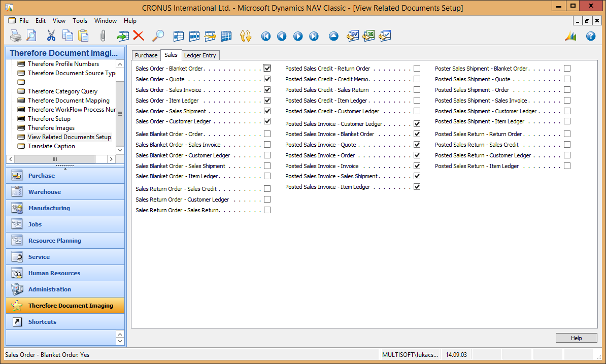
Task: Select Therefore Profile Numbers in tree
Action: tap(63, 64)
